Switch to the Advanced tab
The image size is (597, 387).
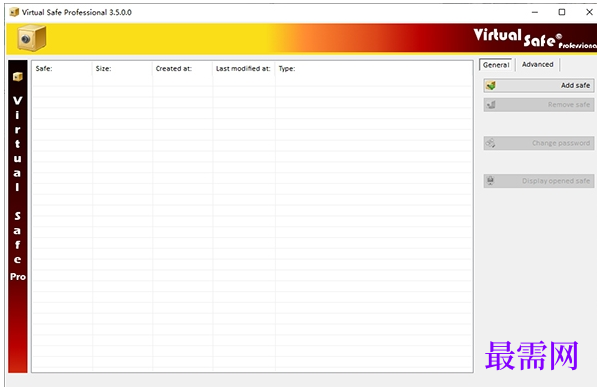pos(538,64)
